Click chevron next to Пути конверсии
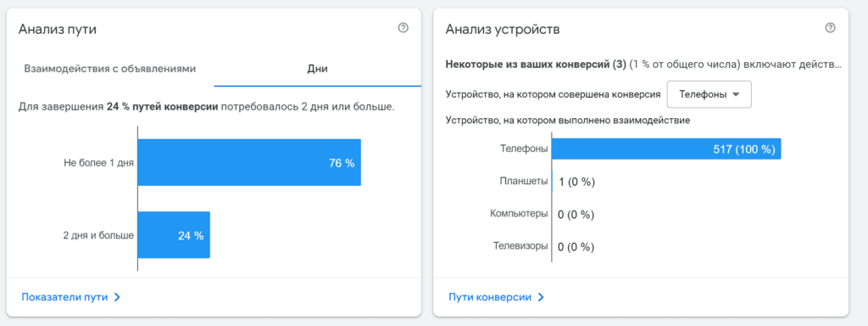 pos(541,297)
